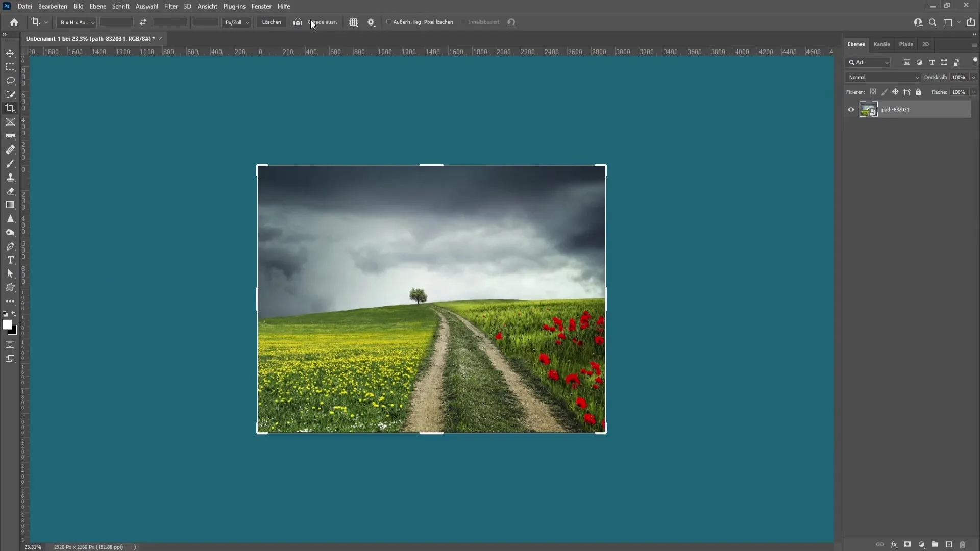The height and width of the screenshot is (551, 980).
Task: Toggle visibility of path-832031 layer
Action: tap(851, 109)
